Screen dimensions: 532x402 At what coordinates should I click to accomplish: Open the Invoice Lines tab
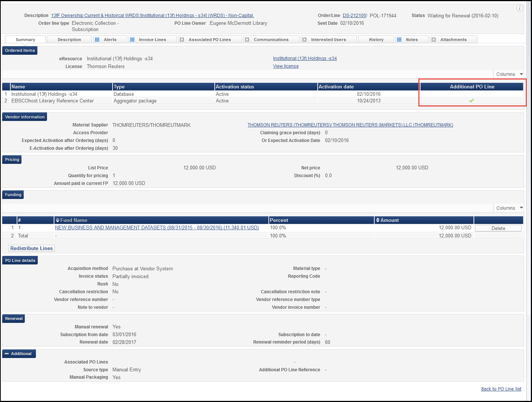[153, 40]
